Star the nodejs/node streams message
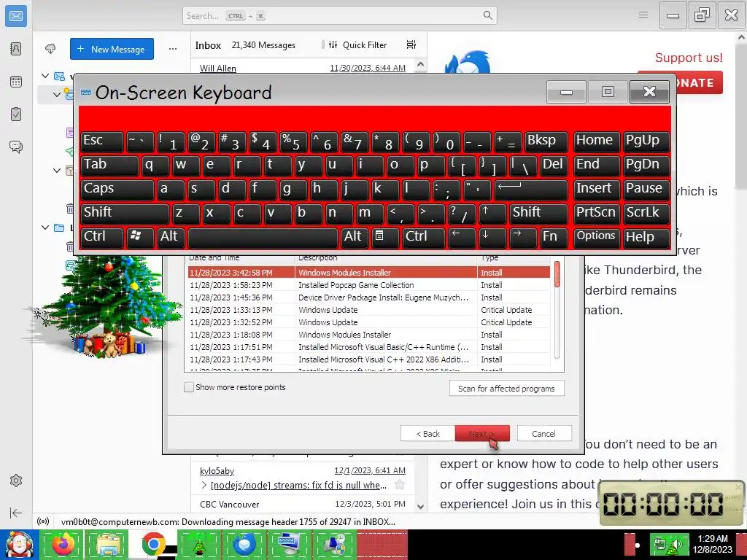This screenshot has width=747, height=560. pos(400,485)
